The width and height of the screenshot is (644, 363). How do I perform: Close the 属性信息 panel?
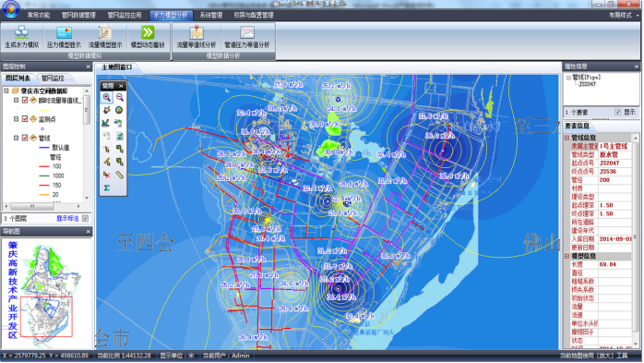click(x=637, y=67)
